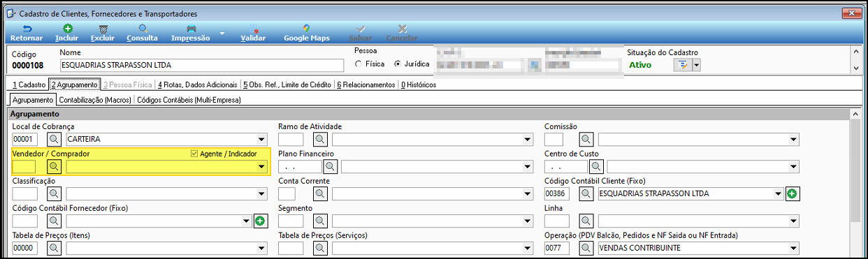Screen dimensions: 868x259
Task: Click the Excluir trash toolbar button
Action: point(103,33)
